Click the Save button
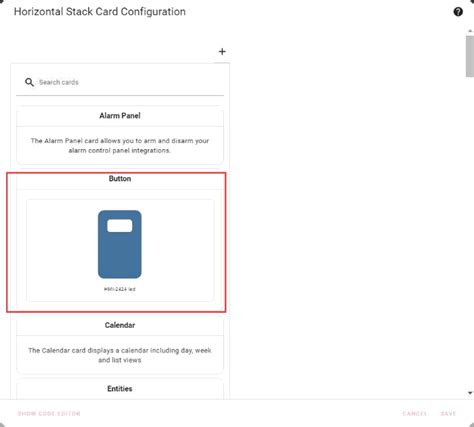 448,414
